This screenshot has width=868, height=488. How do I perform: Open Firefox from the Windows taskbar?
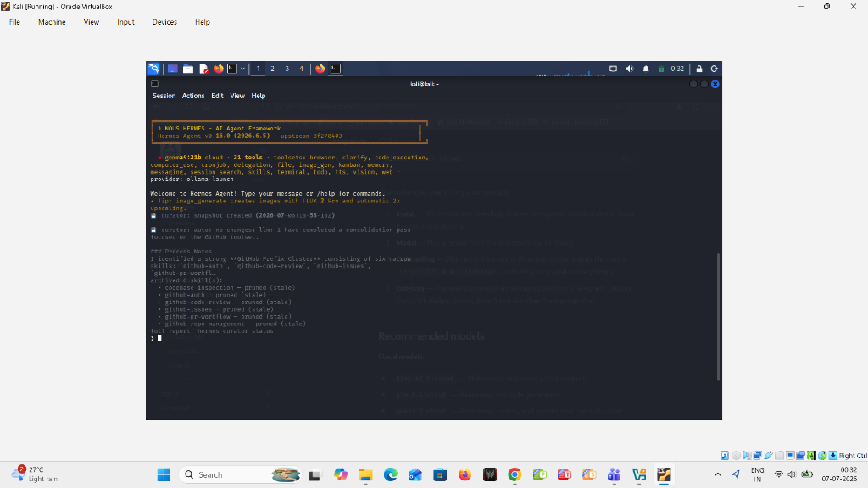[465, 474]
